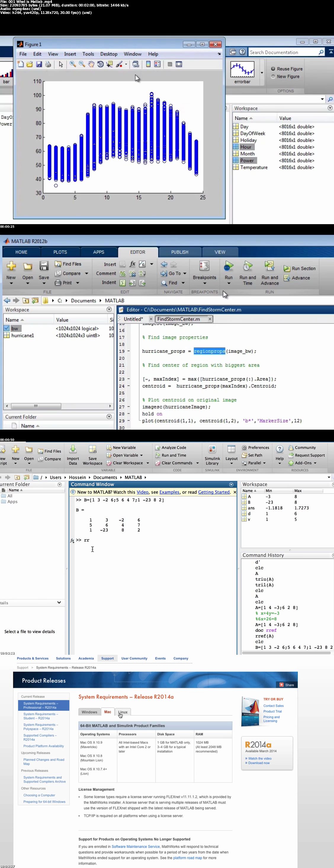Click the Advance icon in Run group
This screenshot has height=868, width=334.
pos(287,278)
